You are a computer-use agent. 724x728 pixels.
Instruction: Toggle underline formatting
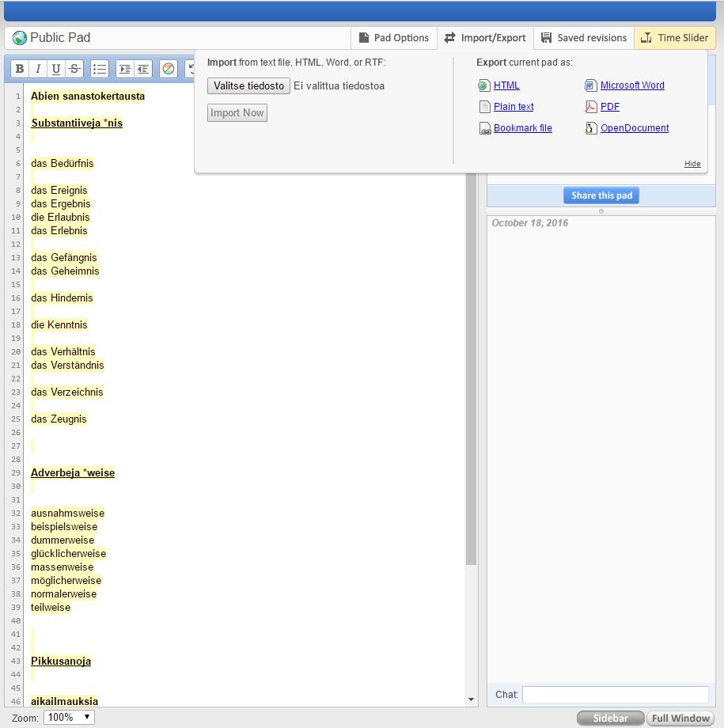(56, 69)
